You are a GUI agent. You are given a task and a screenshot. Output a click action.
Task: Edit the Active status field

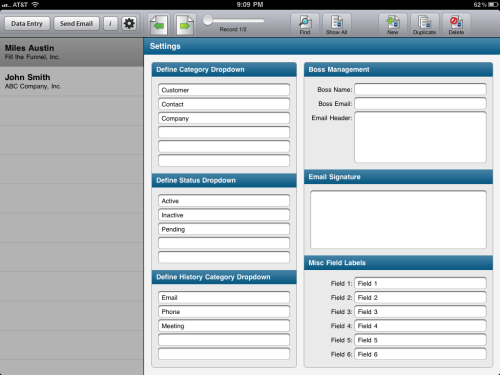pos(224,201)
